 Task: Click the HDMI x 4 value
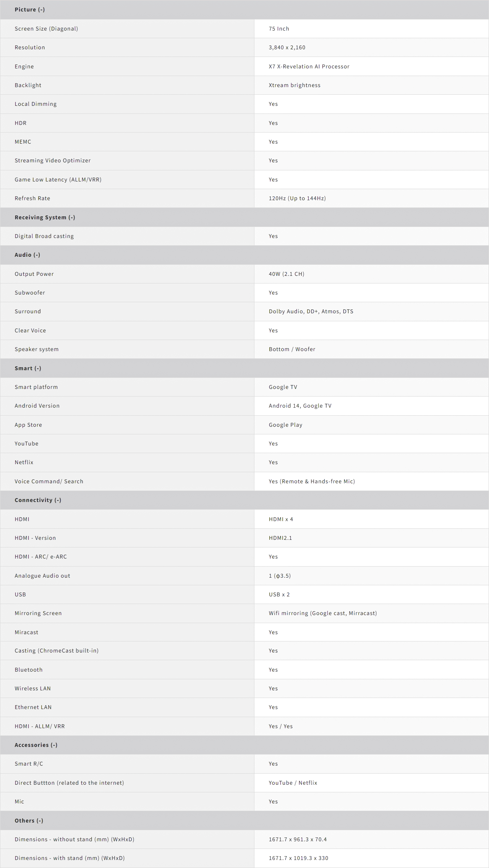click(x=281, y=519)
